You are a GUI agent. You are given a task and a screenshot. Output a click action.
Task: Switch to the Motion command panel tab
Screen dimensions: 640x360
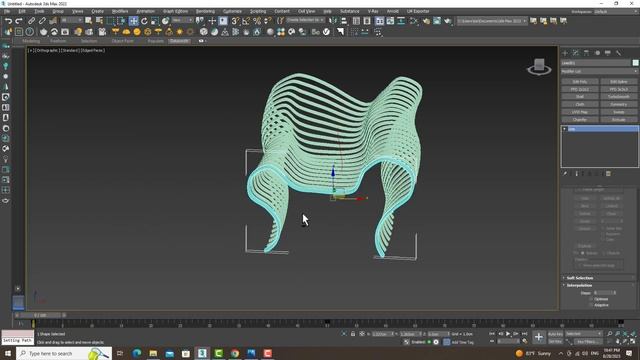coord(597,53)
